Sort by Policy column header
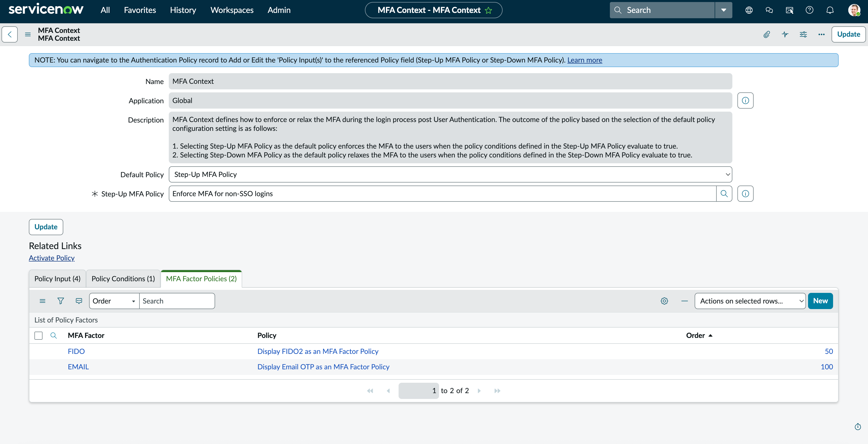This screenshot has height=444, width=868. coord(267,335)
